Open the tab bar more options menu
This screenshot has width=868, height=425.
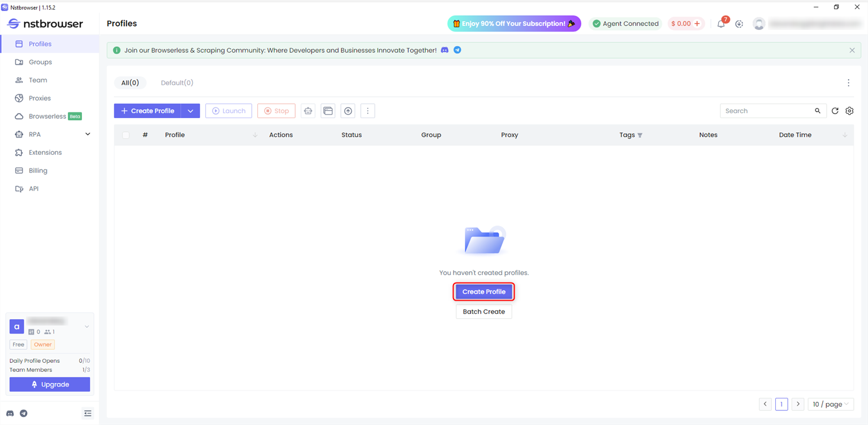coord(848,83)
